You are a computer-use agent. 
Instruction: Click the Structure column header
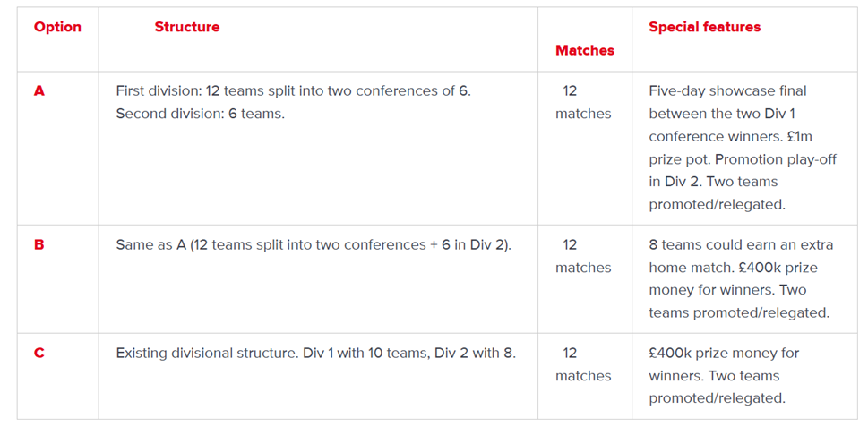[186, 27]
